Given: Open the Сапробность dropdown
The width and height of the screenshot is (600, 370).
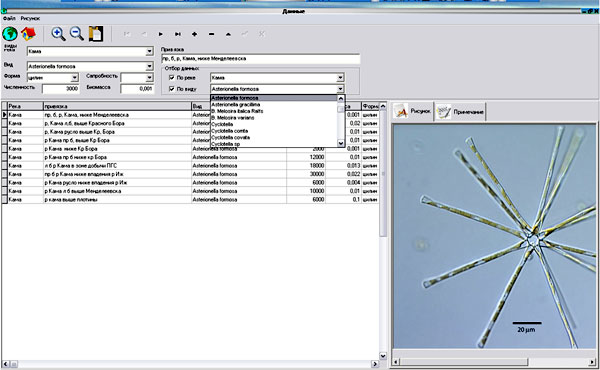Looking at the screenshot, I should click(149, 78).
